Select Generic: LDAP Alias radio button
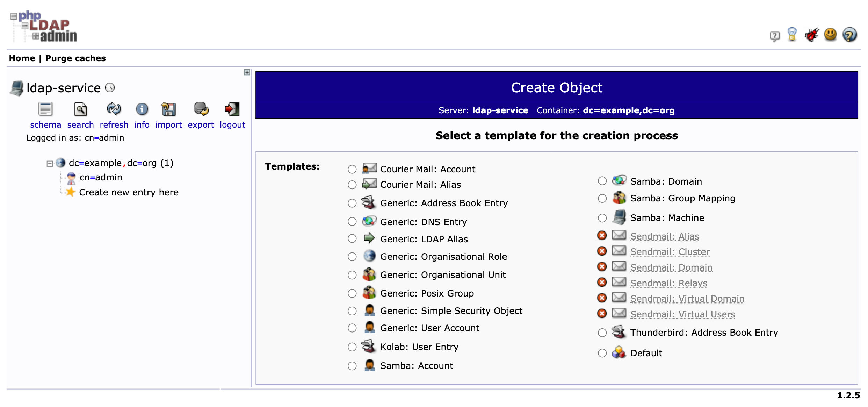The image size is (868, 407). coord(352,238)
